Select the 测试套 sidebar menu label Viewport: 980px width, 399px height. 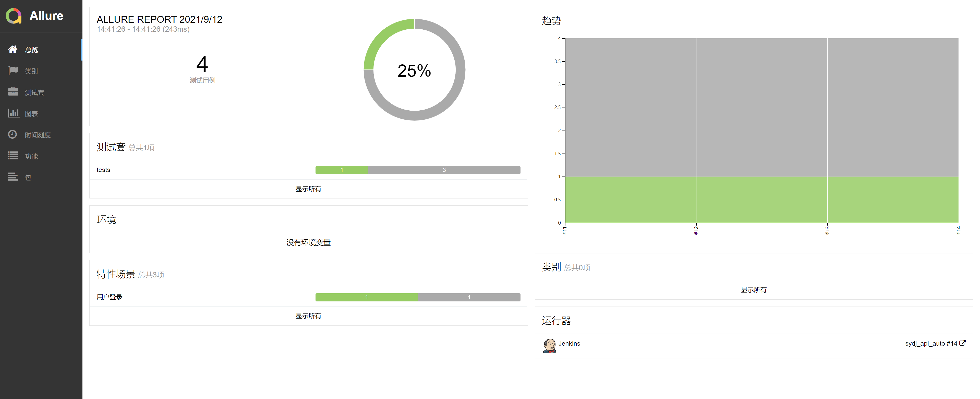35,92
